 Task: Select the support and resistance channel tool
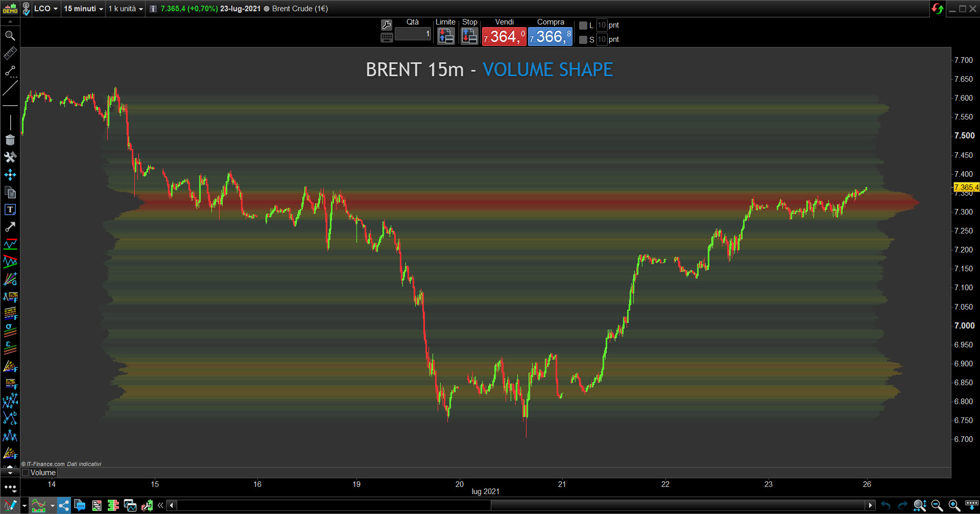[10, 244]
